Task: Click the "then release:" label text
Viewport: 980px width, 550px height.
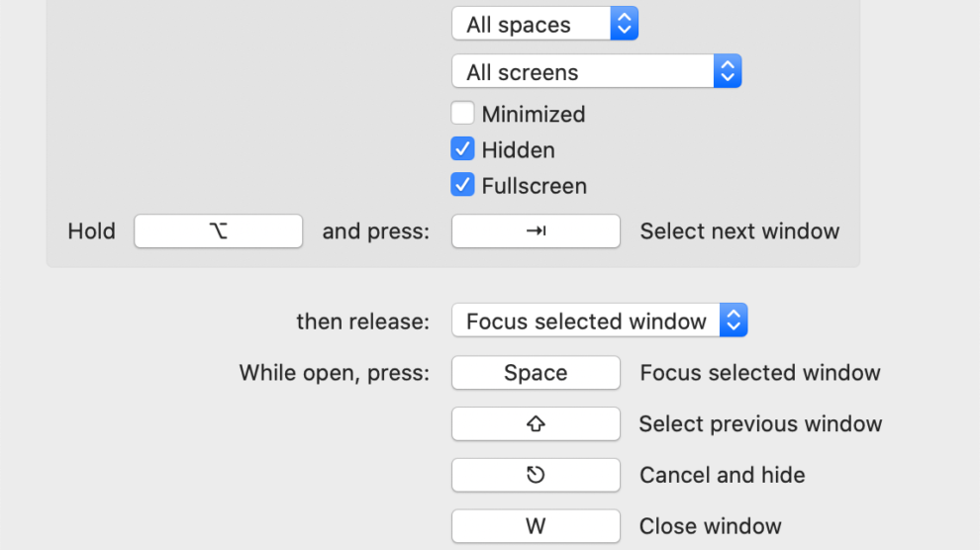Action: (x=363, y=321)
